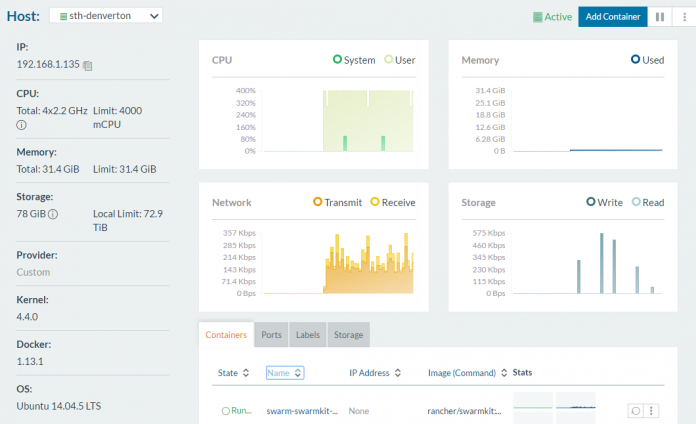The image size is (696, 424).
Task: Click the green Active status icon
Action: (x=537, y=17)
